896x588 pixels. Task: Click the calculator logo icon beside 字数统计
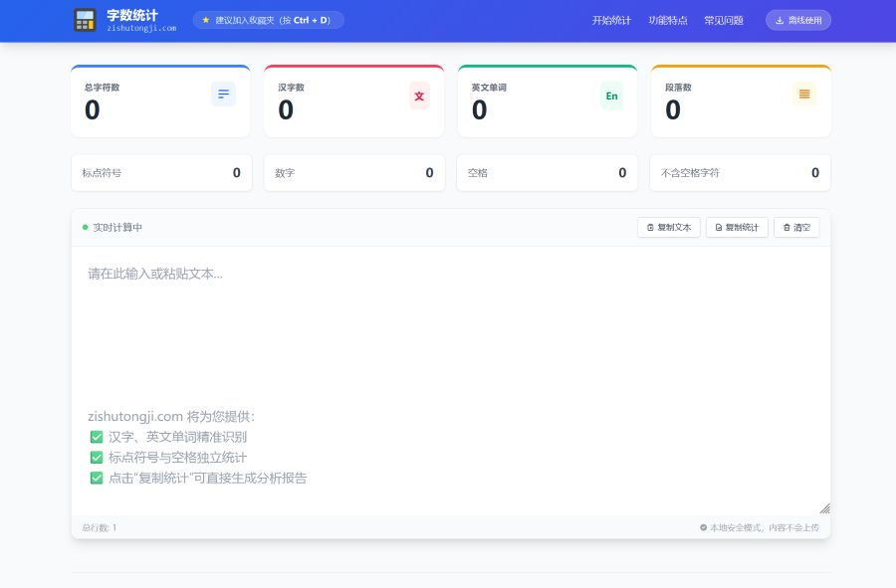tap(85, 20)
